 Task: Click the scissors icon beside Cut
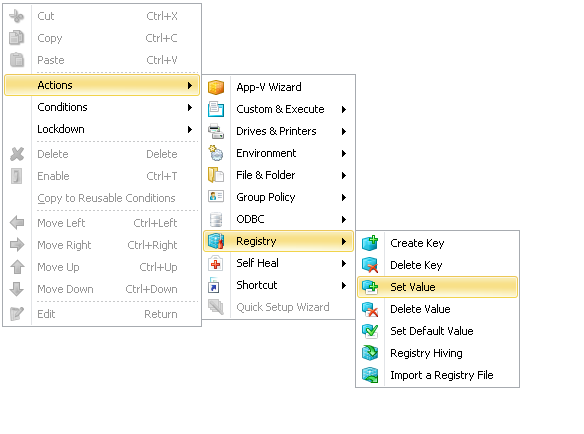(17, 16)
